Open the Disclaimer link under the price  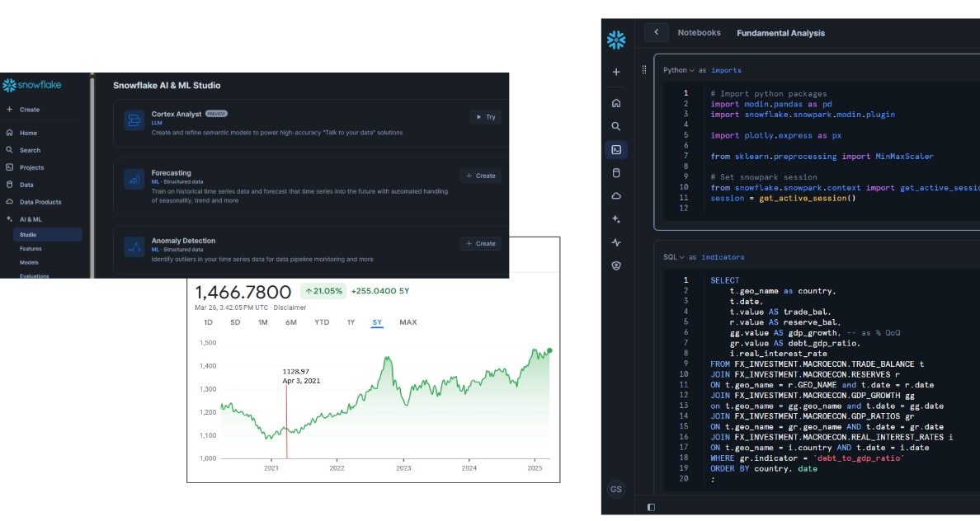[x=290, y=307]
